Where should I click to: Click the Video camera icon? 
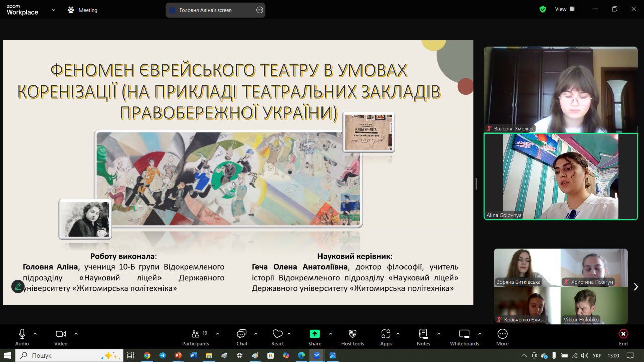pos(61,334)
